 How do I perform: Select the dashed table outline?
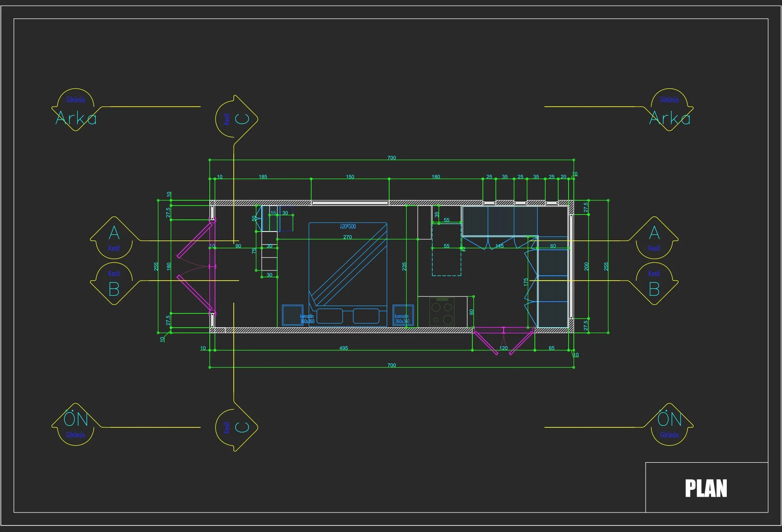(x=446, y=249)
